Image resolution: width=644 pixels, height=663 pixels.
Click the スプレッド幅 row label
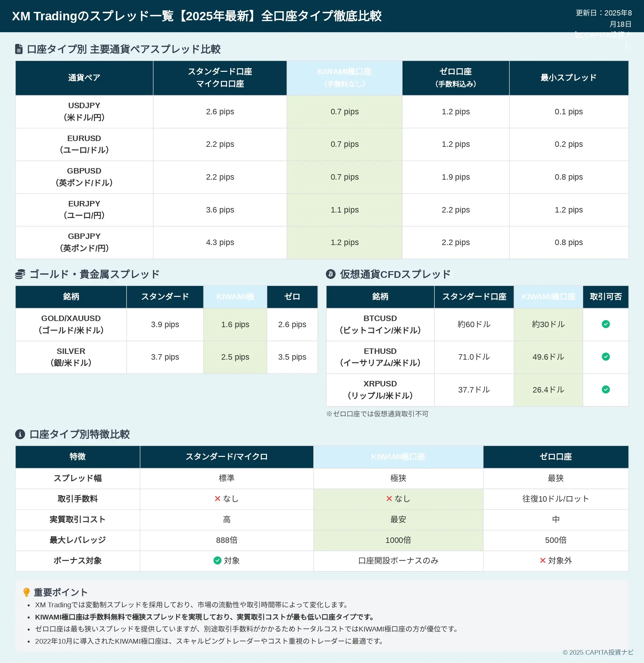pyautogui.click(x=78, y=478)
